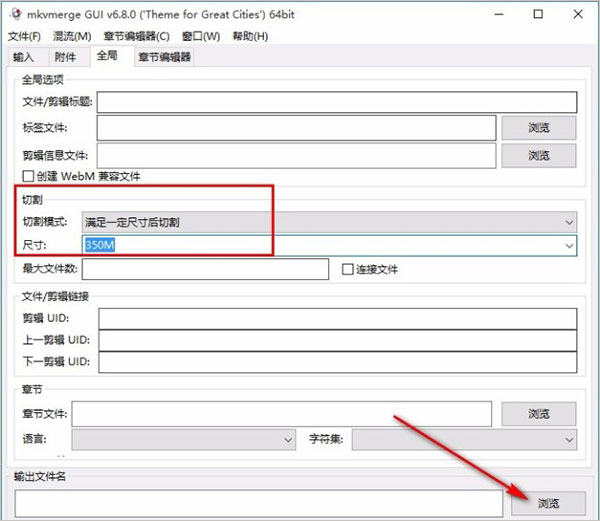Screen dimensions: 600x521
Task: Click 浏览 button for 标签文件
Action: click(538, 128)
